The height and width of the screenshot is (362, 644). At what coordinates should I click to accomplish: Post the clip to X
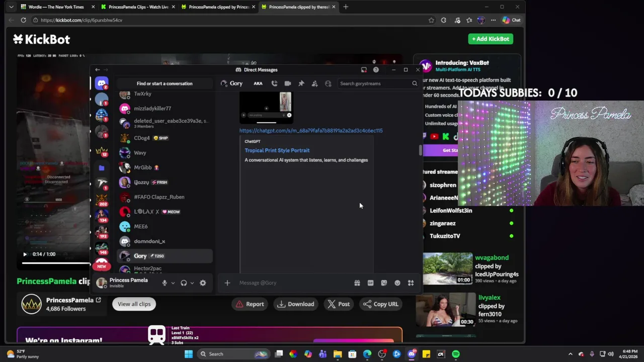tap(339, 304)
